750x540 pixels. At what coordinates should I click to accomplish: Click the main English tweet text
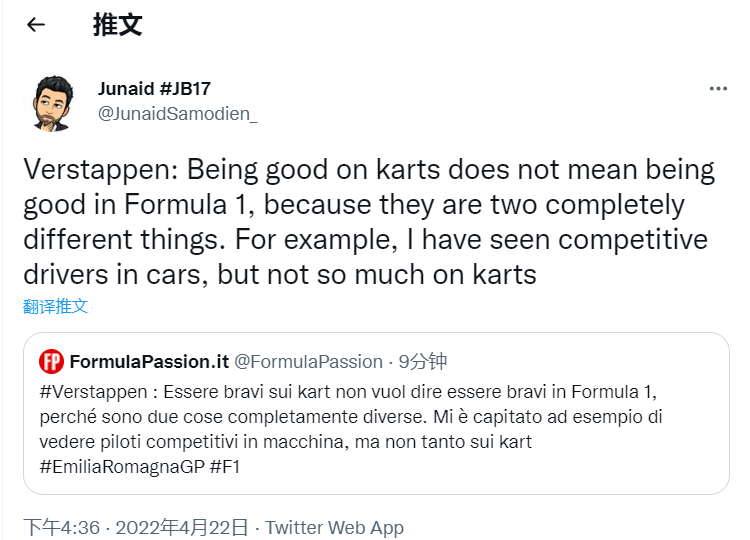[x=370, y=221]
